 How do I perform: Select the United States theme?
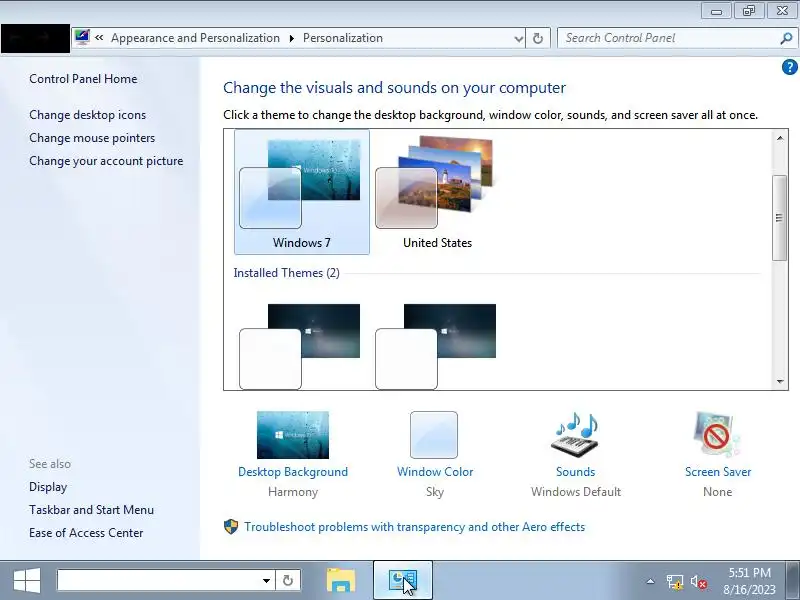pyautogui.click(x=437, y=192)
